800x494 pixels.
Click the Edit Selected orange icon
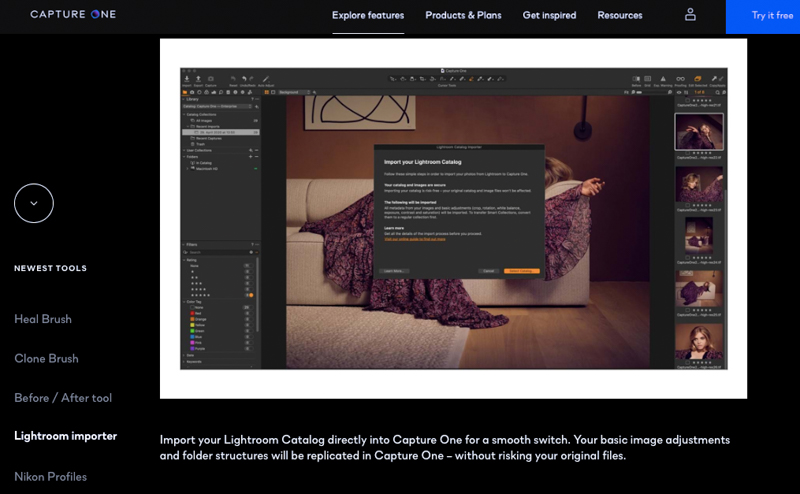point(697,79)
